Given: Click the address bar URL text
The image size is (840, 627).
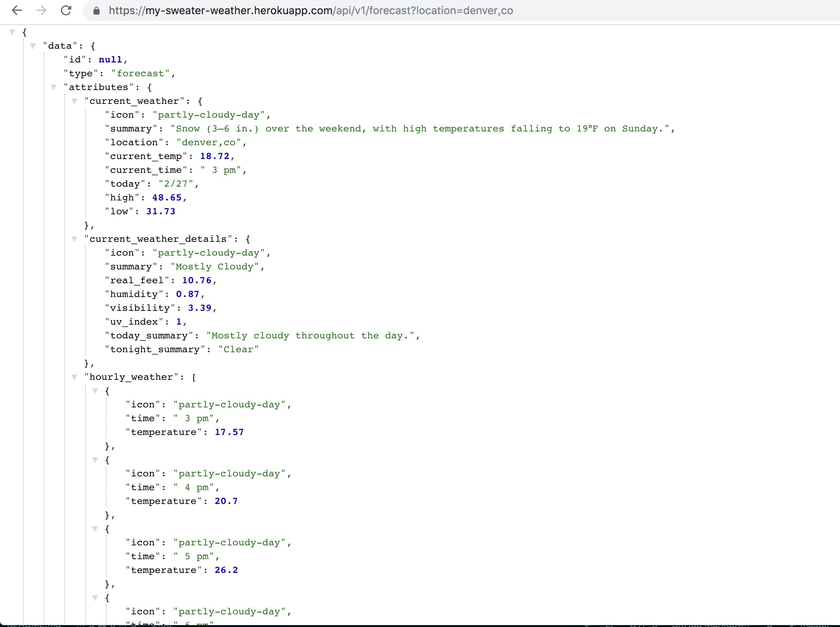Looking at the screenshot, I should [x=310, y=11].
